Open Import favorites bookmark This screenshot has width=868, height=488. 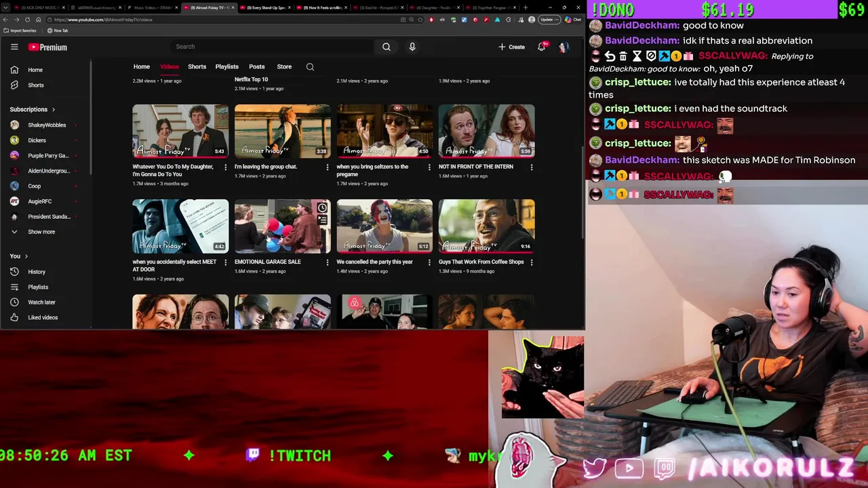coord(20,30)
